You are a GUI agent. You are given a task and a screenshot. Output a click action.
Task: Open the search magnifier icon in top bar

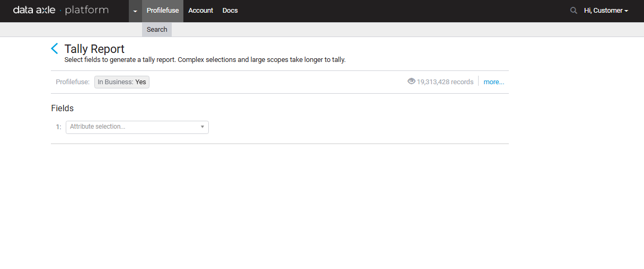click(x=574, y=11)
